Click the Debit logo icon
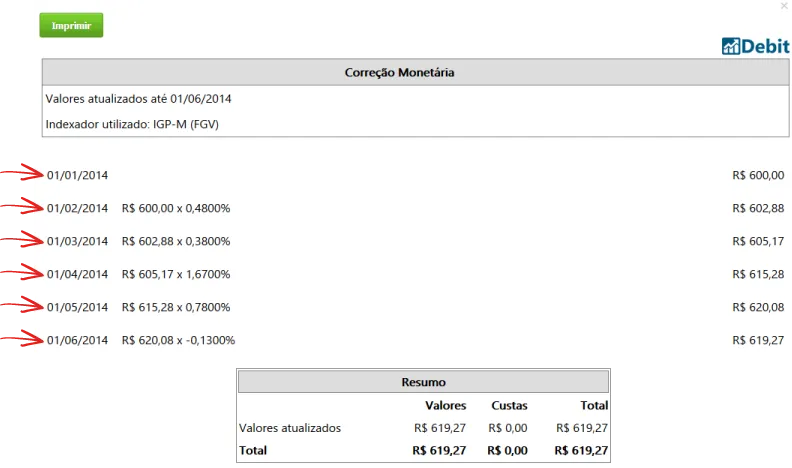Viewport: 792px width, 468px height. pyautogui.click(x=731, y=45)
